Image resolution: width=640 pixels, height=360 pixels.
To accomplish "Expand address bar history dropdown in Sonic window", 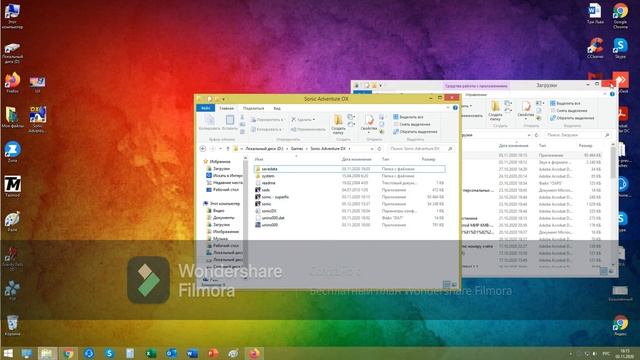I will coord(372,149).
